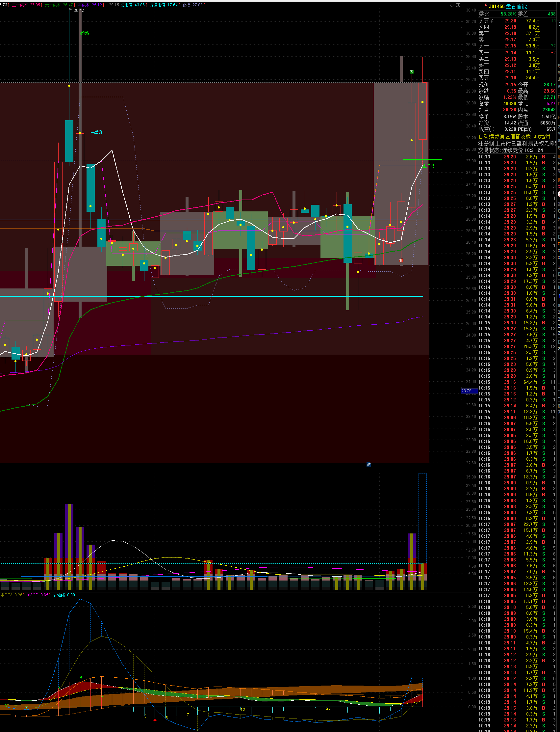
Task: Select the 10:17 trade of 22.7万 at 29.07
Action: (x=517, y=525)
